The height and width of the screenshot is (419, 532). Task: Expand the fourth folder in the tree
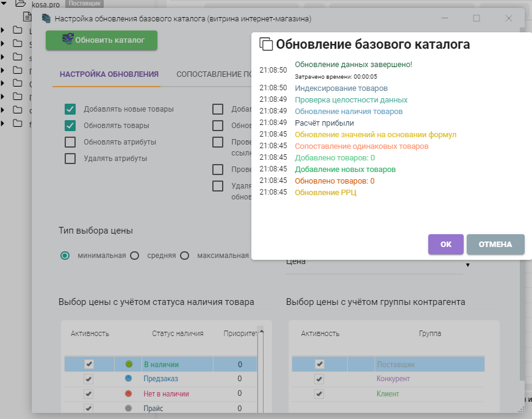pyautogui.click(x=2, y=70)
